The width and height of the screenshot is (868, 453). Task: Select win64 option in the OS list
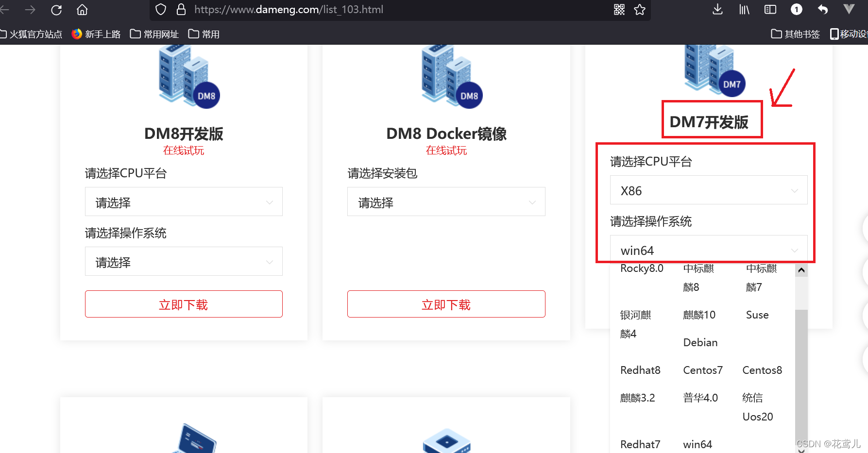point(698,445)
